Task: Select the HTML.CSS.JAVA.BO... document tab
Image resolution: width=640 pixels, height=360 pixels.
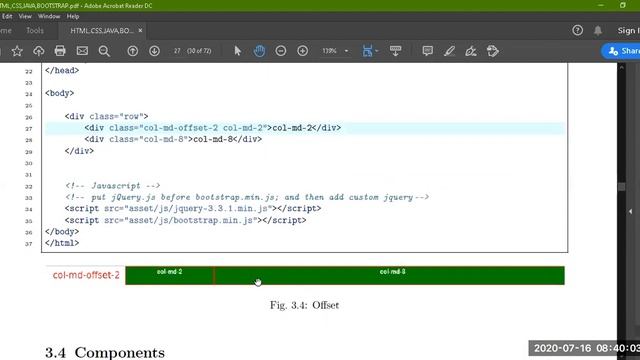Action: [x=102, y=31]
